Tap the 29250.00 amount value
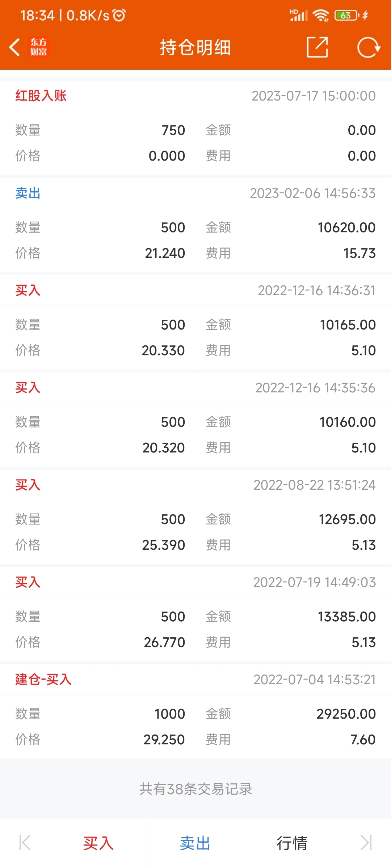 click(346, 714)
